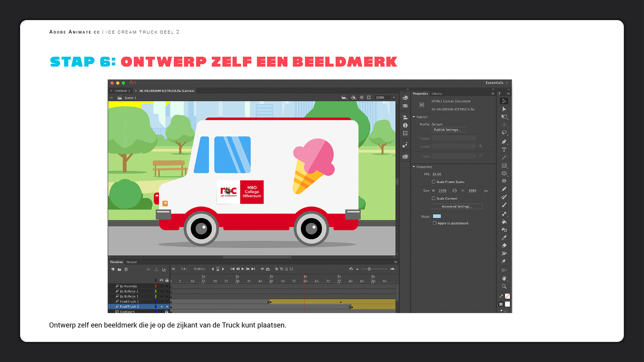Click the Publish Settings button
Image resolution: width=644 pixels, height=362 pixels.
click(448, 130)
